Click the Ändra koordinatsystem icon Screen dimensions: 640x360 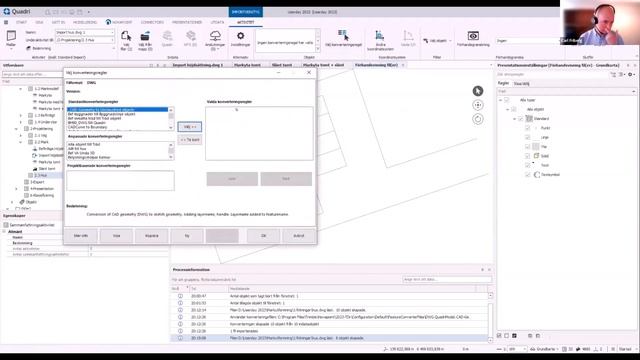380,36
